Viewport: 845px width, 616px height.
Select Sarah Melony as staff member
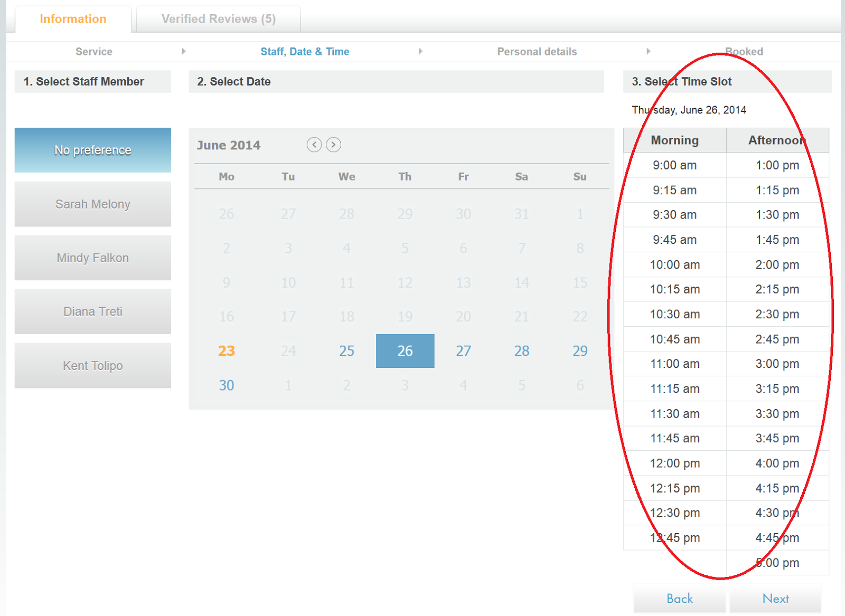92,204
